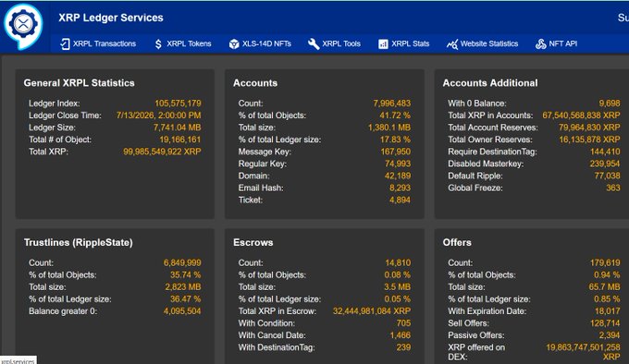
Task: Select the Domain value 42,189
Action: [x=398, y=176]
